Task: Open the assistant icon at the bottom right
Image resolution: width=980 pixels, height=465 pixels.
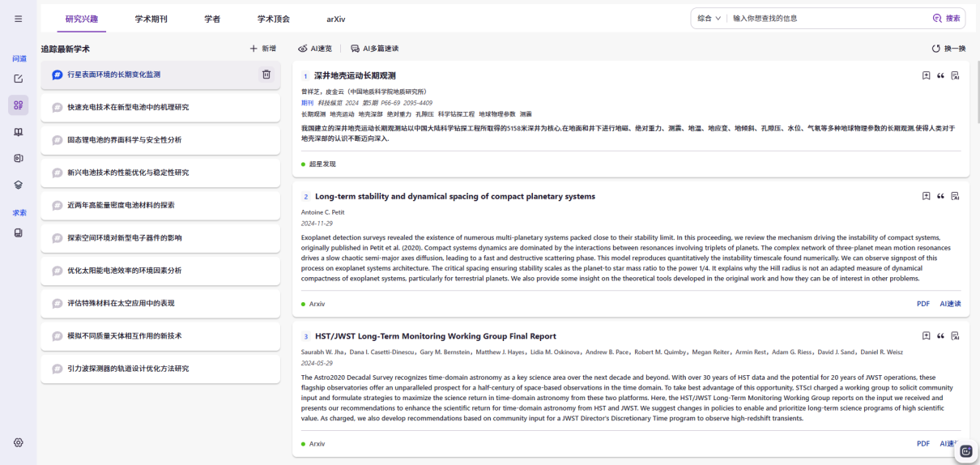Action: tap(965, 451)
